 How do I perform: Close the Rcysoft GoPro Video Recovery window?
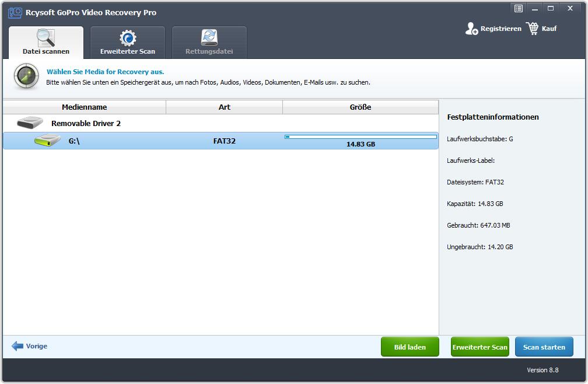point(570,8)
